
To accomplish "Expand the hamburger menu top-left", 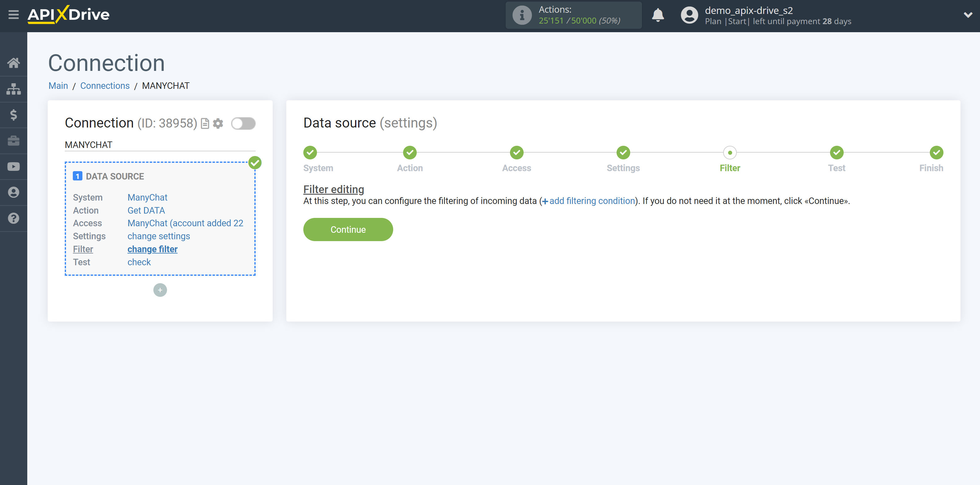I will 13,13.
